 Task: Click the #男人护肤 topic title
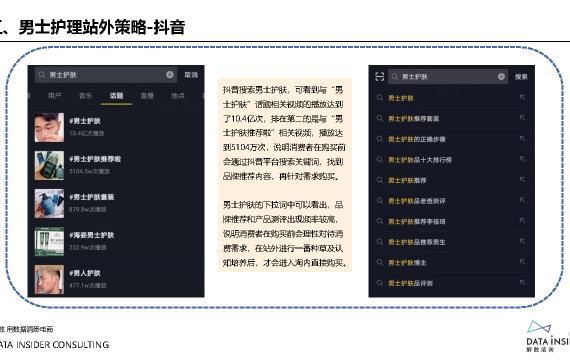pos(85,273)
